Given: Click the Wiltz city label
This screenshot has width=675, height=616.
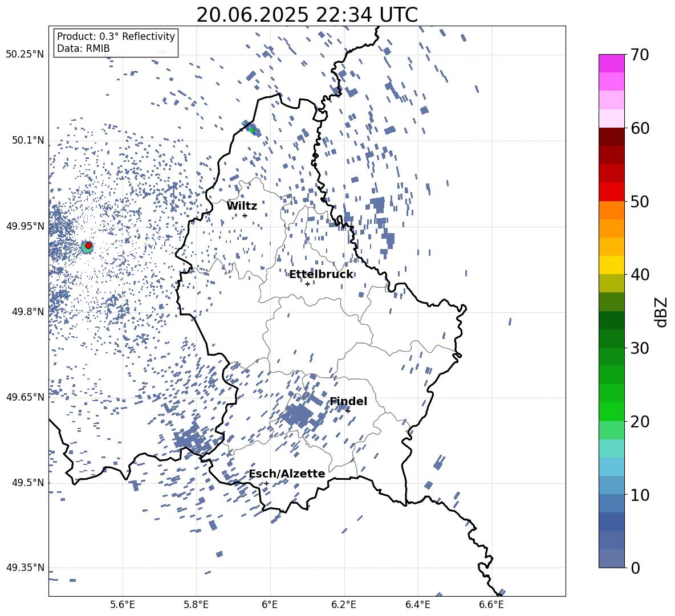Looking at the screenshot, I should [242, 206].
